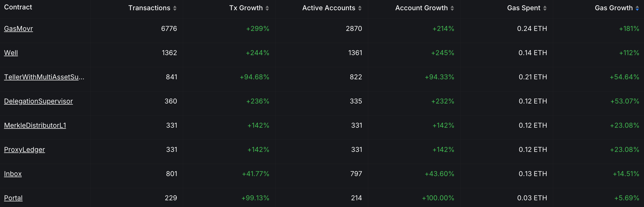644x207 pixels.
Task: Go to DelegationSupervisor contract page
Action: [x=38, y=101]
